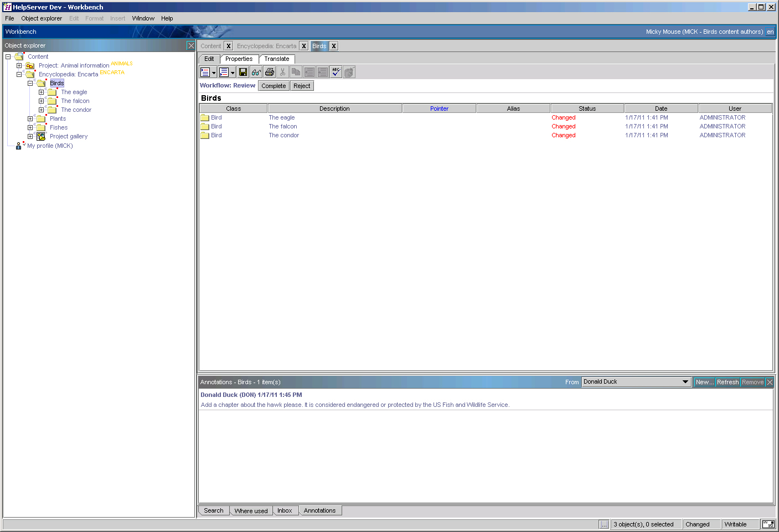The height and width of the screenshot is (532, 779).
Task: Close the Encyclopedia: Encarta tab
Action: pos(304,46)
